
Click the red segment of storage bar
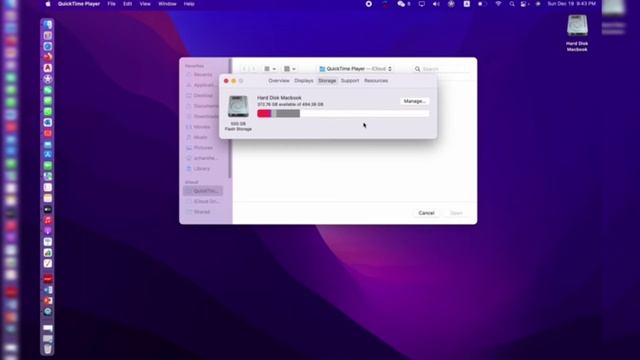pyautogui.click(x=264, y=113)
